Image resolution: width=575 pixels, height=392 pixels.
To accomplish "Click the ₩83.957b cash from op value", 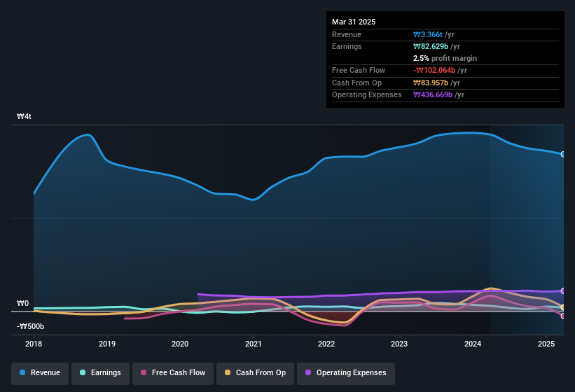I will pos(431,83).
